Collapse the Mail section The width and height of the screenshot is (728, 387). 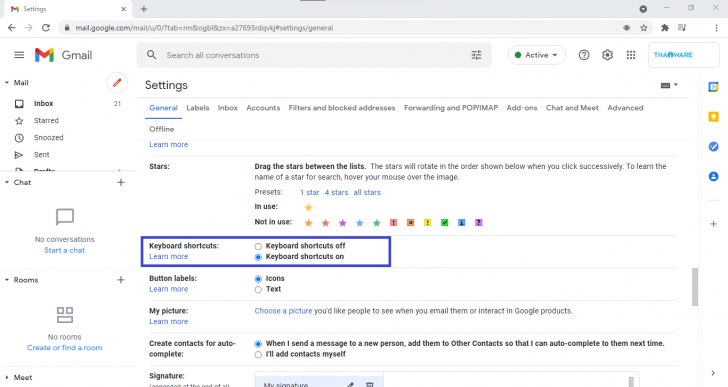point(7,83)
